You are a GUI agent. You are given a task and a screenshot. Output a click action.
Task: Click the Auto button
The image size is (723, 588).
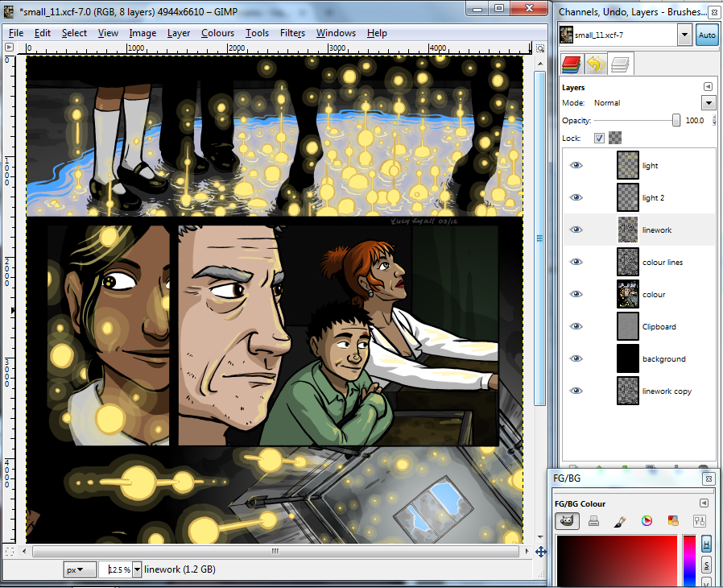pyautogui.click(x=707, y=35)
